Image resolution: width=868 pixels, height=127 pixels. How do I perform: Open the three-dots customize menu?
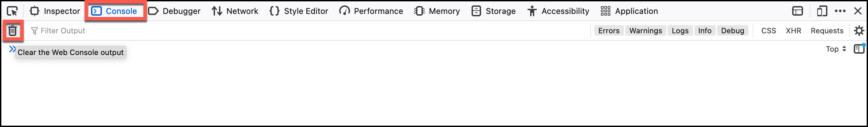point(840,11)
